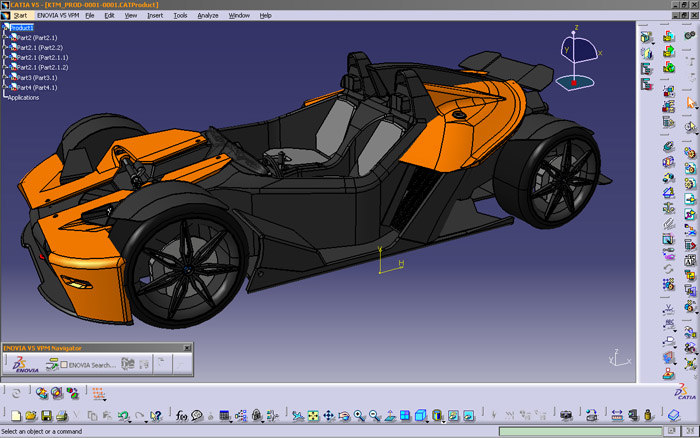Open the Start menu
The height and width of the screenshot is (438, 700).
tap(20, 15)
